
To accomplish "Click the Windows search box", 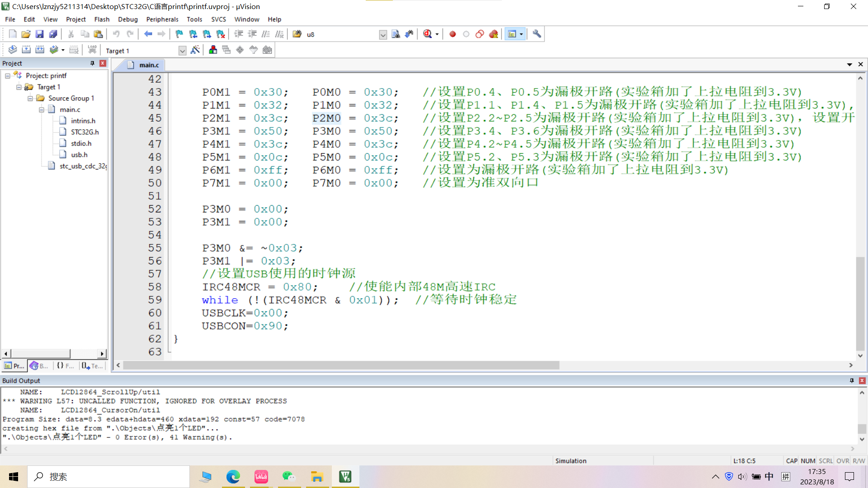I will pos(108,477).
